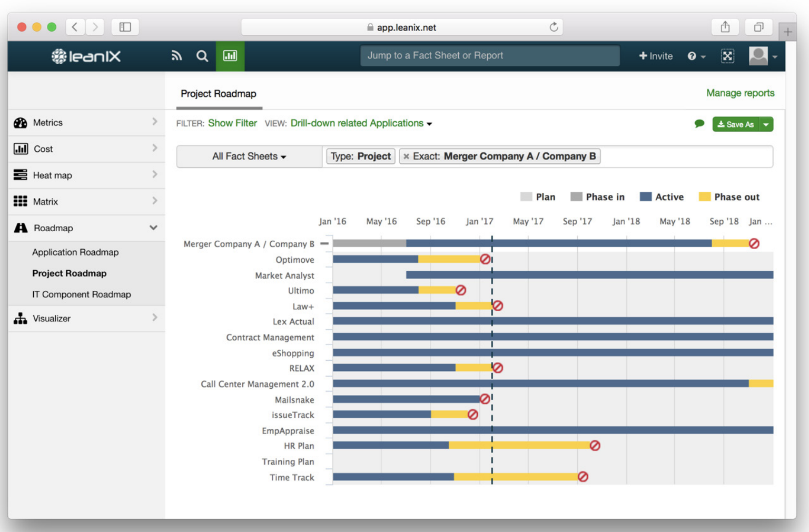Click the green comment bubble icon

(x=699, y=124)
